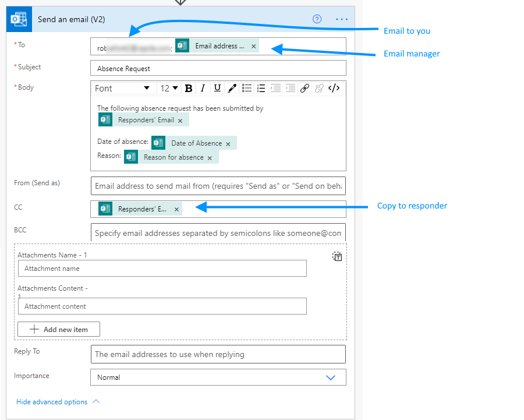Open help for Send an email action
Image resolution: width=524 pixels, height=420 pixels.
(x=317, y=19)
